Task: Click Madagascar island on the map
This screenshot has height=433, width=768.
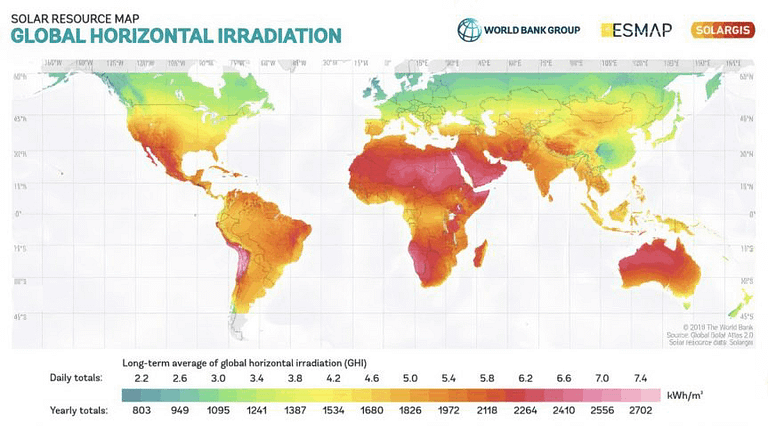Action: tap(479, 253)
